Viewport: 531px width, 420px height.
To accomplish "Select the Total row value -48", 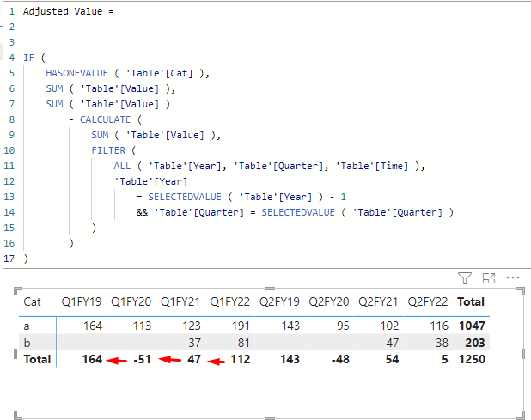I will 340,359.
